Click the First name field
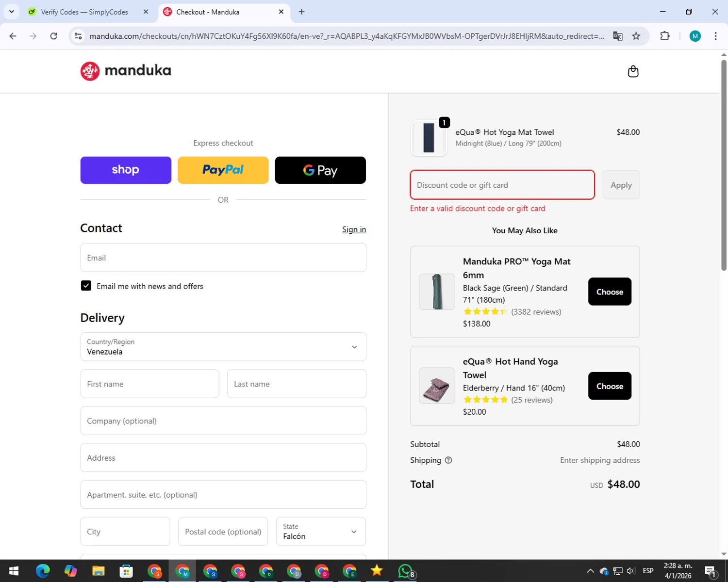The image size is (728, 582). (x=149, y=384)
